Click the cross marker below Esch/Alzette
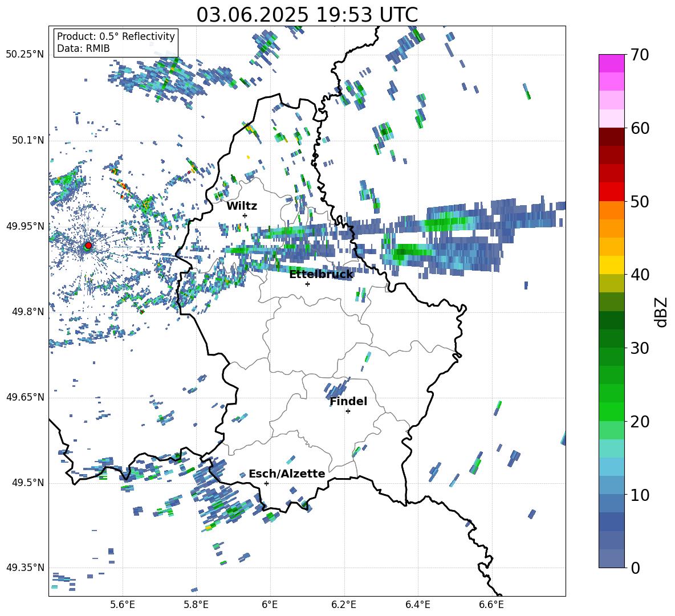Screen dimensions: 675x616 [x=266, y=483]
